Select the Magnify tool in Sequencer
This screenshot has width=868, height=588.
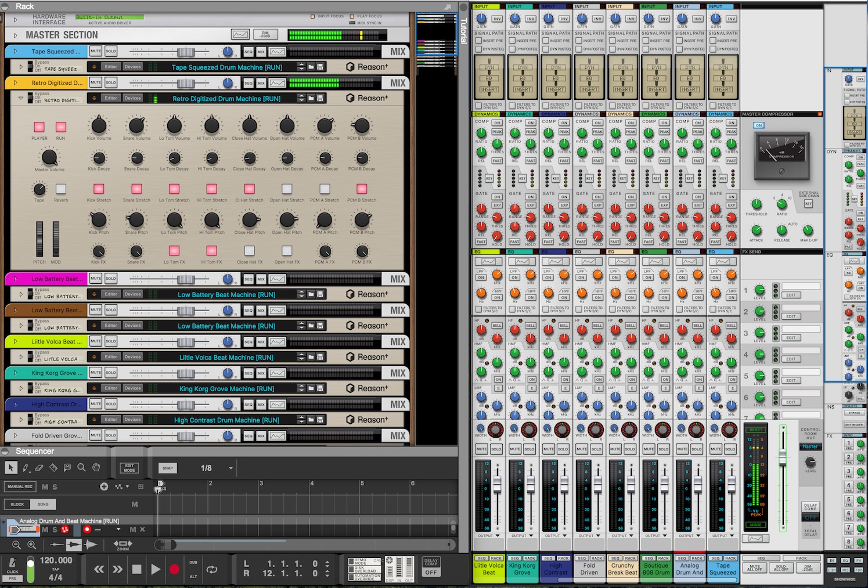point(81,467)
